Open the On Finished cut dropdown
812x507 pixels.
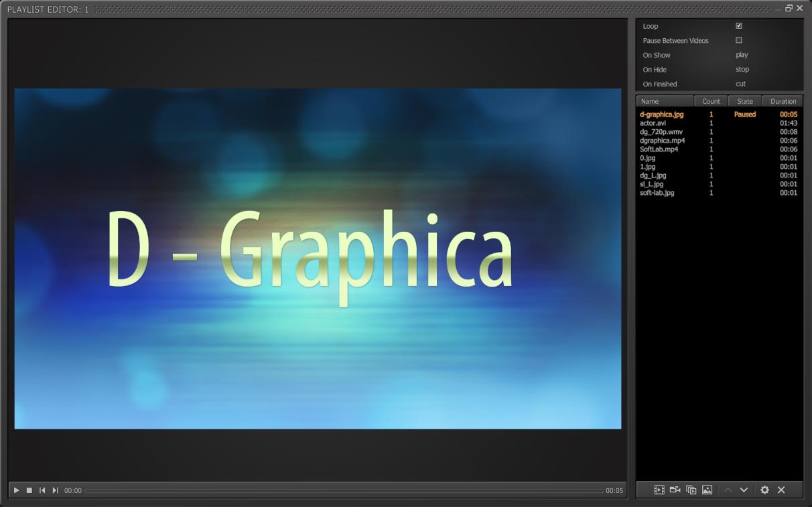(741, 84)
